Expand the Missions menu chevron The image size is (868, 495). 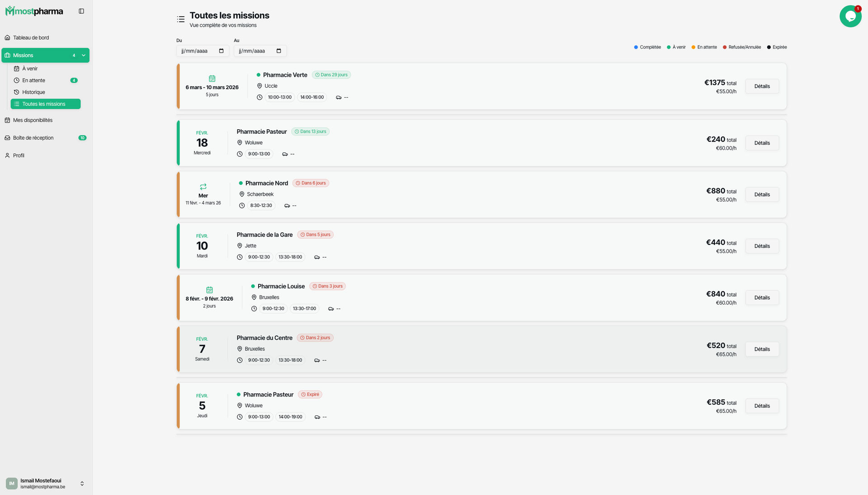83,55
